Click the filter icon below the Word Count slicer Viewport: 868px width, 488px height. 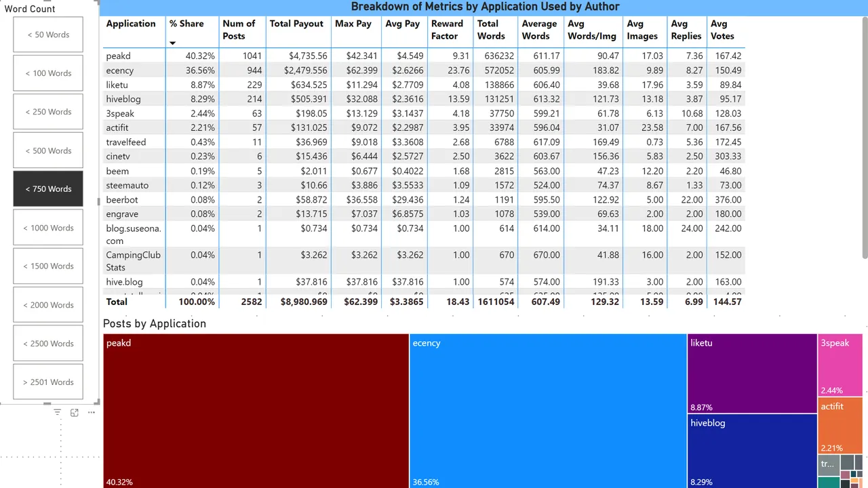coord(57,412)
